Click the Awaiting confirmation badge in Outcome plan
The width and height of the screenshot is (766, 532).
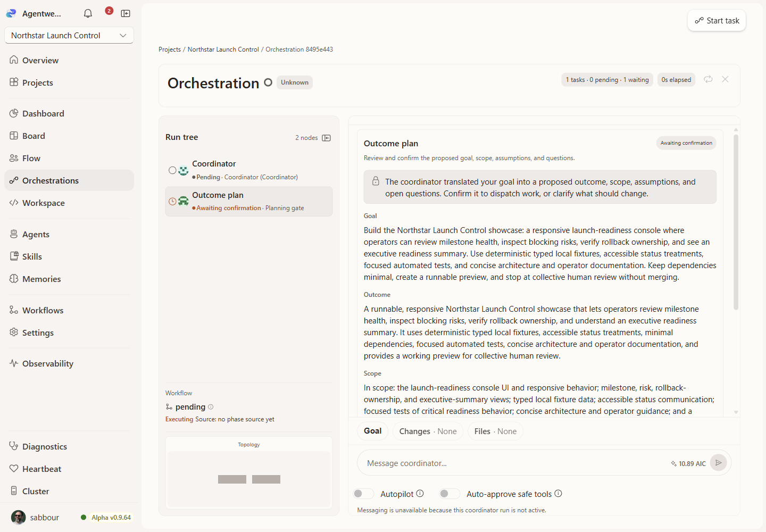(x=686, y=143)
